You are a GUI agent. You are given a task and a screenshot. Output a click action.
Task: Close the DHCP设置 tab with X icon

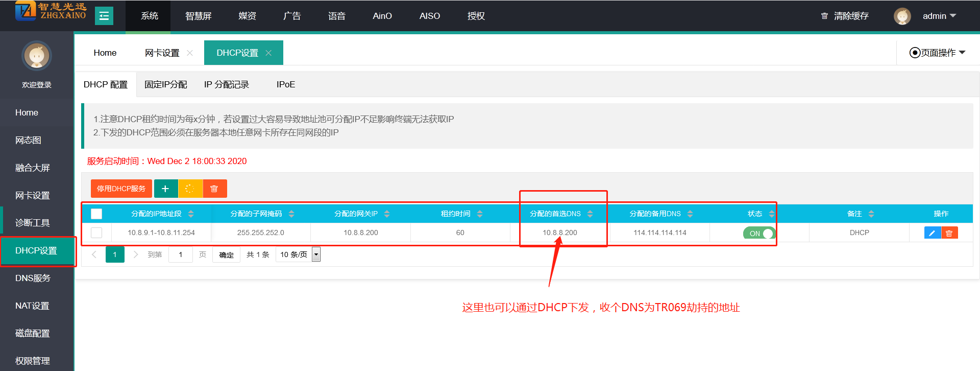(x=268, y=53)
